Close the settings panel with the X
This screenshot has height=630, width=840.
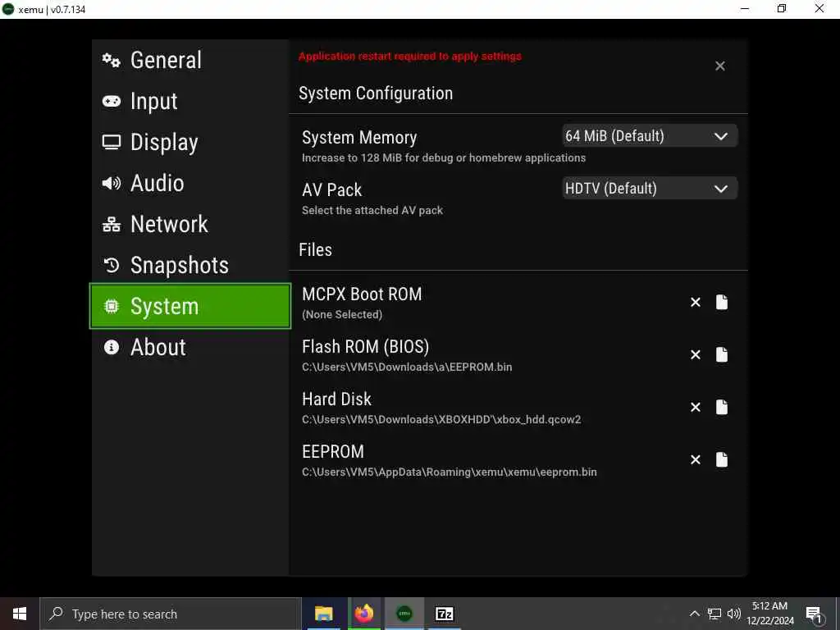[720, 66]
